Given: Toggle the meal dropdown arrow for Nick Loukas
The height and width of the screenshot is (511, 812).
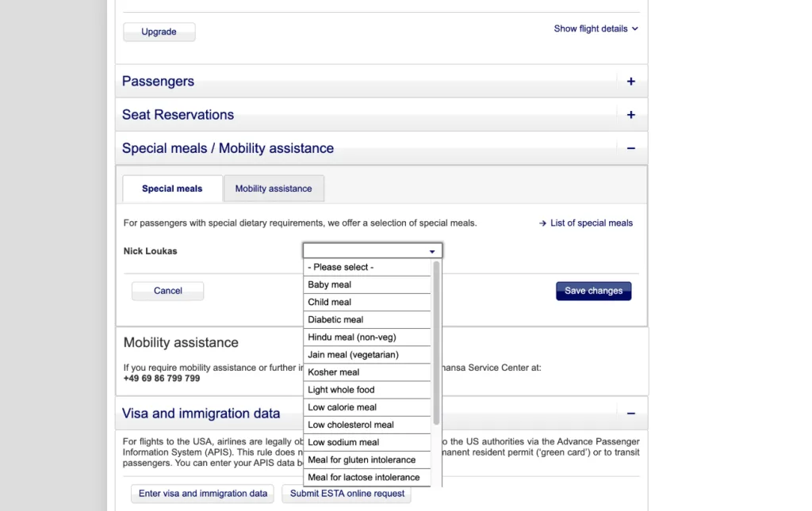Looking at the screenshot, I should (x=432, y=251).
